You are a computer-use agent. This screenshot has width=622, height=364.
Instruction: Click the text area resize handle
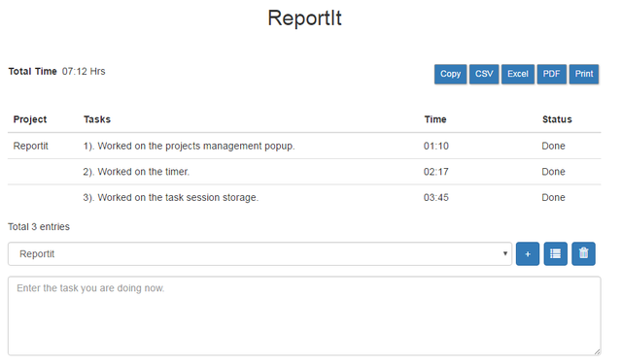pyautogui.click(x=597, y=351)
